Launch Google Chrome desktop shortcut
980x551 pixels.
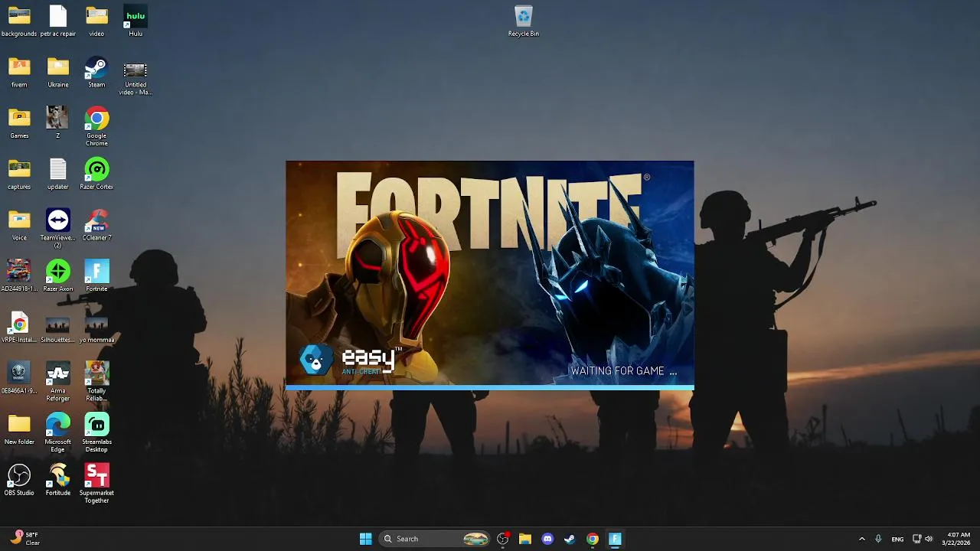click(x=96, y=127)
